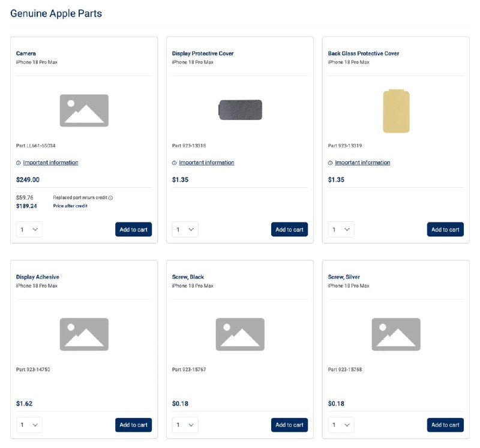Click the Screw, Silver placeholder image icon
The image size is (480, 448).
(x=396, y=334)
